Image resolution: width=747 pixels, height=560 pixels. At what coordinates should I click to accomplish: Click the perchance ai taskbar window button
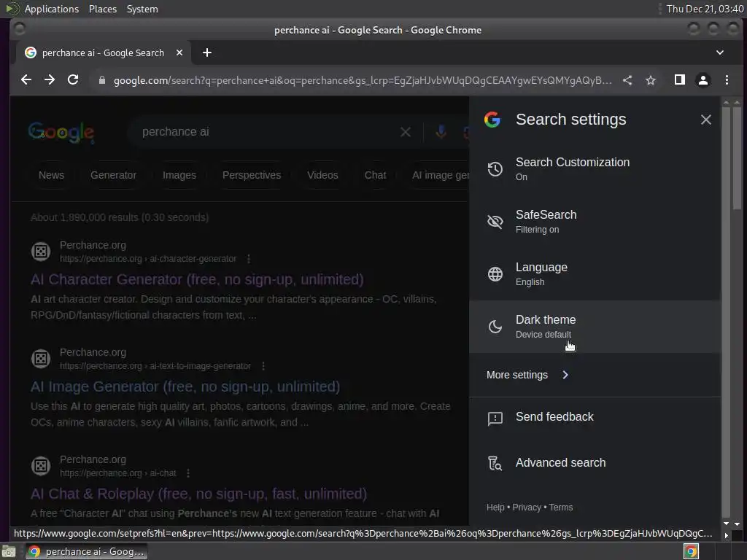click(x=86, y=551)
